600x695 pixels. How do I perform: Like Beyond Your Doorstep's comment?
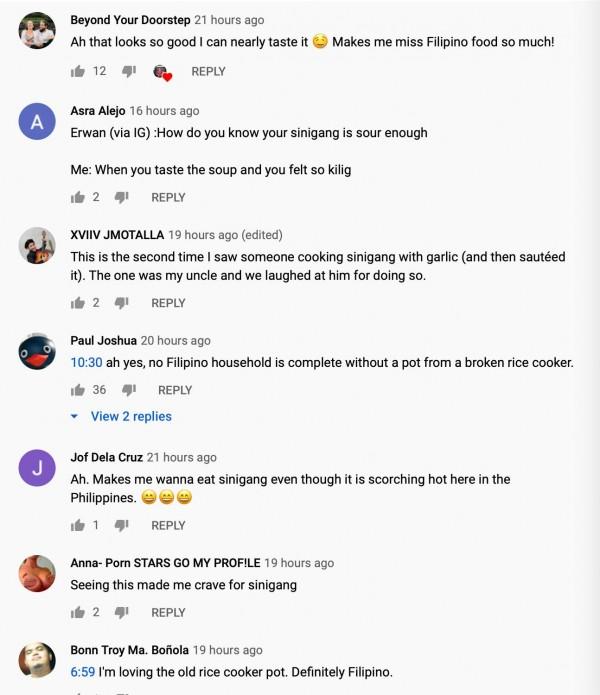[x=78, y=71]
